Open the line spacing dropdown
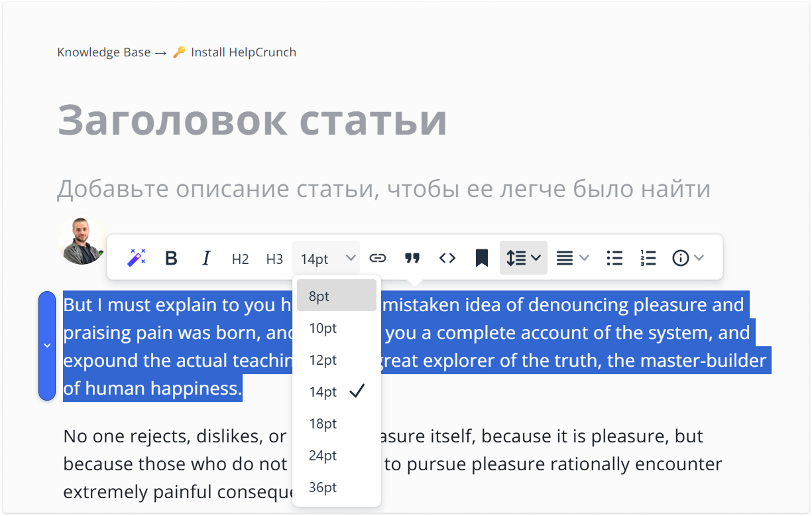The image size is (812, 516). [523, 257]
